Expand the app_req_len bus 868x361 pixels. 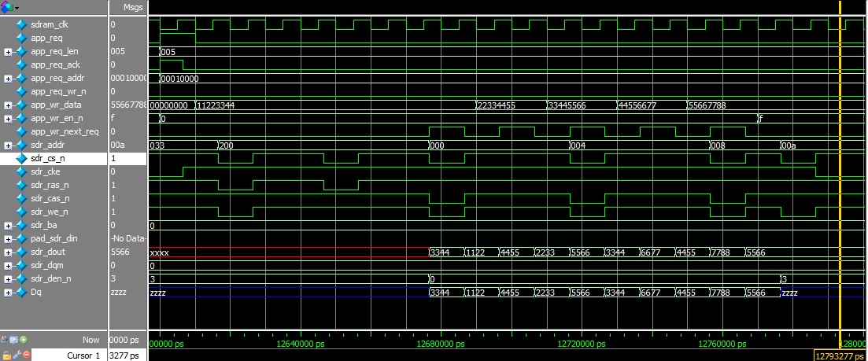click(x=8, y=52)
